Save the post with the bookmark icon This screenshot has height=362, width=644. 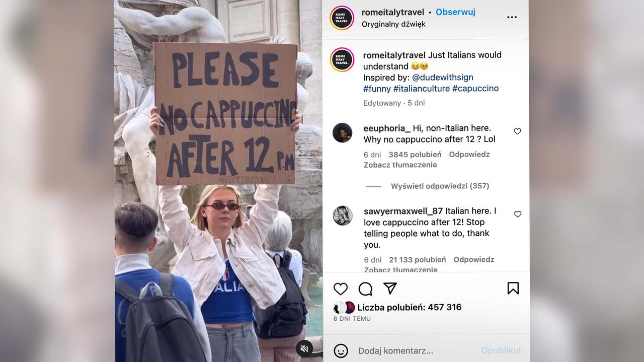click(513, 288)
